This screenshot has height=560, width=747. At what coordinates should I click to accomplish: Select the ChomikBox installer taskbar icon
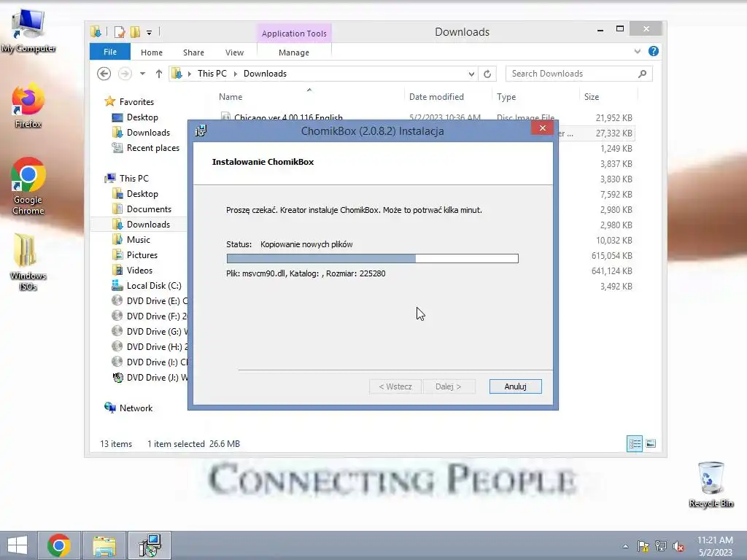(150, 545)
